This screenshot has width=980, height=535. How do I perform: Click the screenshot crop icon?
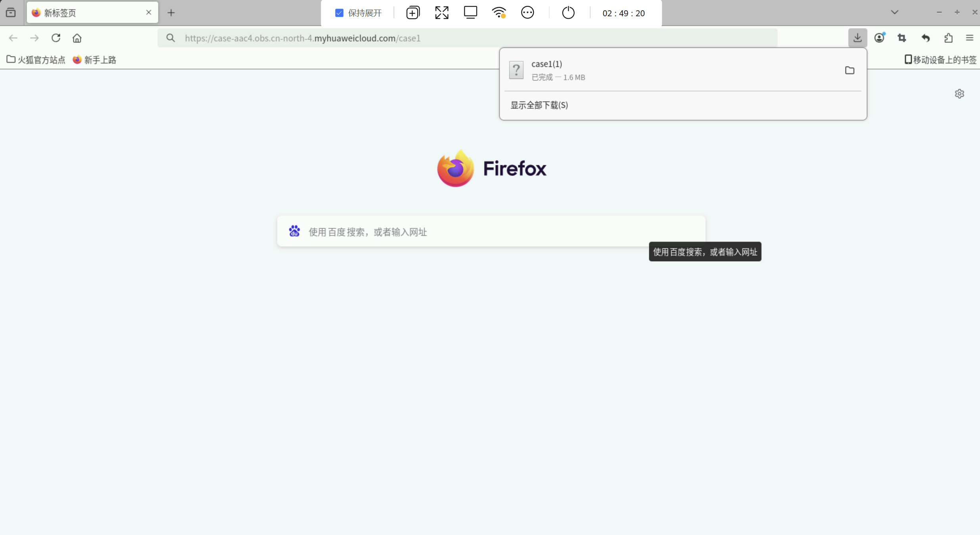coord(902,38)
